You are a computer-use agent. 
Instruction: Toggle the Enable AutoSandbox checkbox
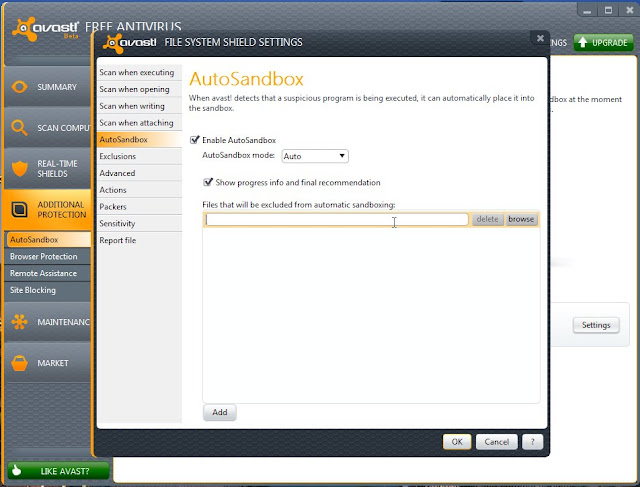tap(195, 140)
